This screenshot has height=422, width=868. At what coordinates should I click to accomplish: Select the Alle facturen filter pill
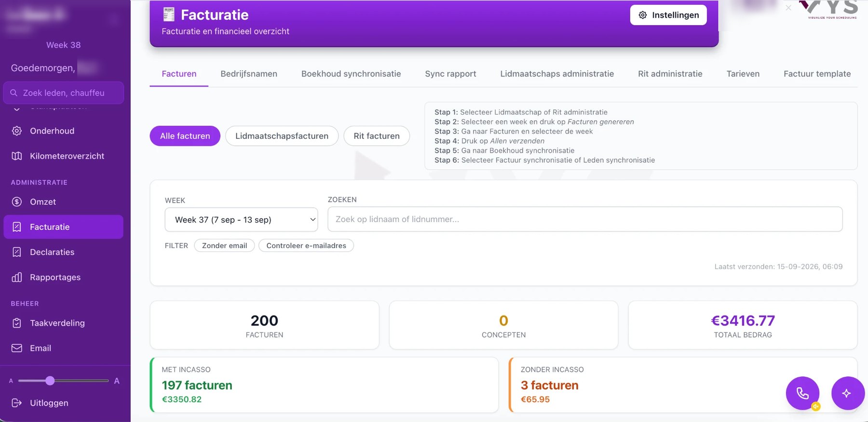pos(185,136)
